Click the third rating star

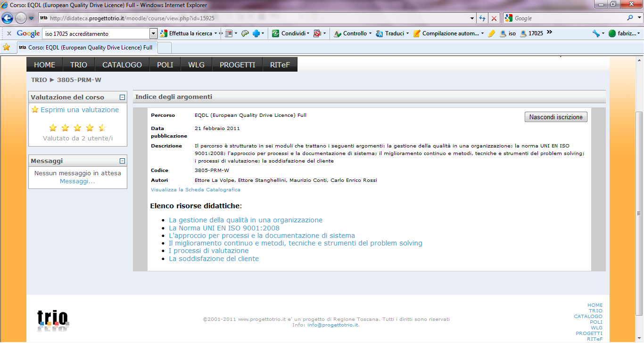coord(77,128)
